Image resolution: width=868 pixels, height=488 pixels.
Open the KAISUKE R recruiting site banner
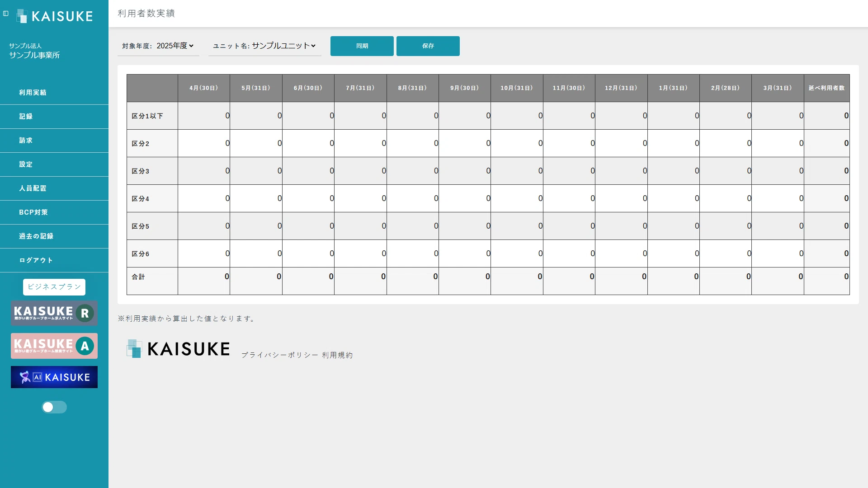[54, 313]
